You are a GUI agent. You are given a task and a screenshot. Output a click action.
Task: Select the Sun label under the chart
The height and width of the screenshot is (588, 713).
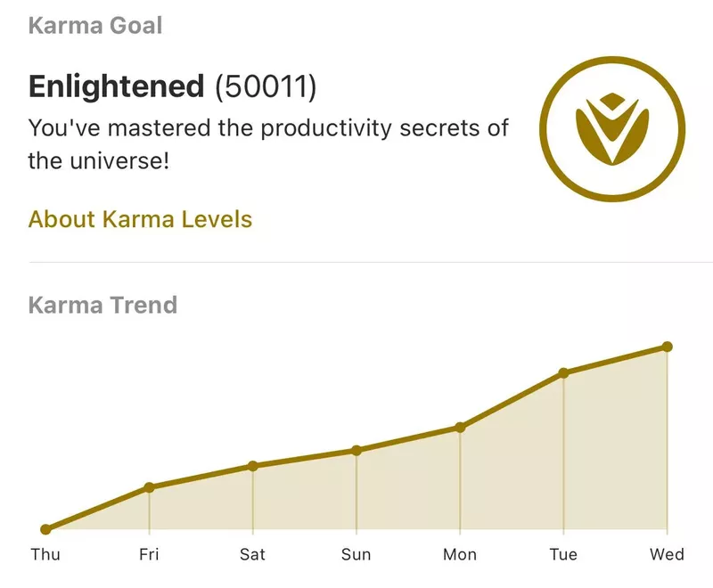click(x=356, y=555)
